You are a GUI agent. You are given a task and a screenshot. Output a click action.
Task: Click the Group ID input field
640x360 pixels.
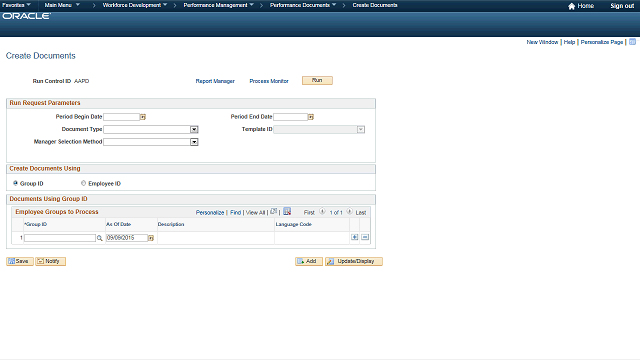pos(60,238)
